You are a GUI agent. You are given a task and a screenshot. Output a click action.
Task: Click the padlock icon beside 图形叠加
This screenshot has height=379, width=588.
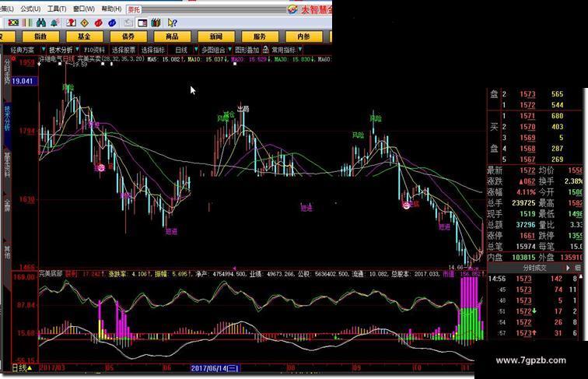point(265,50)
